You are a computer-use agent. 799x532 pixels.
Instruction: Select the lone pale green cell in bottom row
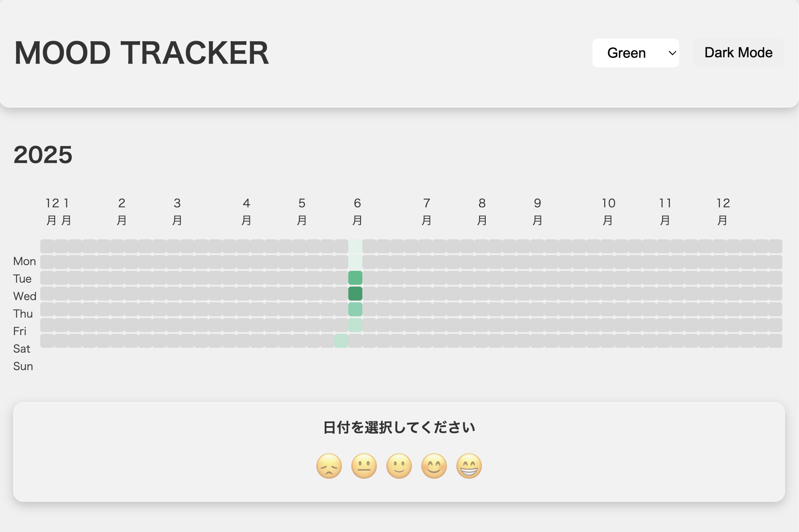[x=341, y=341]
